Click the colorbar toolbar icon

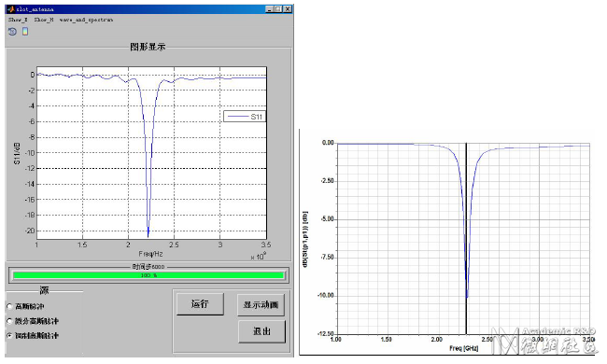25,32
